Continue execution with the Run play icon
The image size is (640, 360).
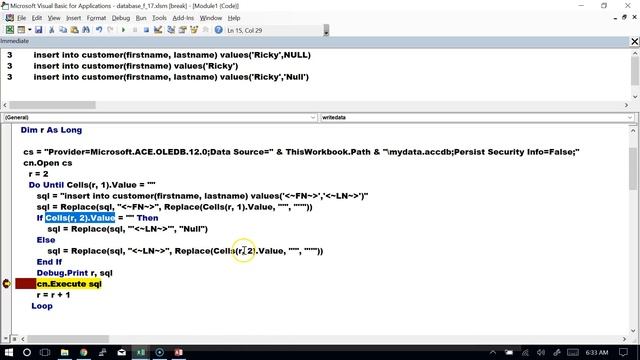[123, 30]
